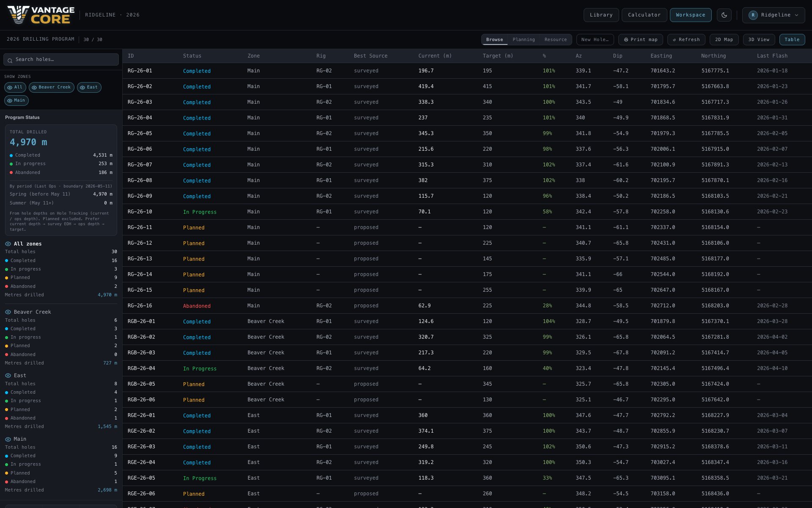Select hole RGE-26-05 ID cell

141,478
